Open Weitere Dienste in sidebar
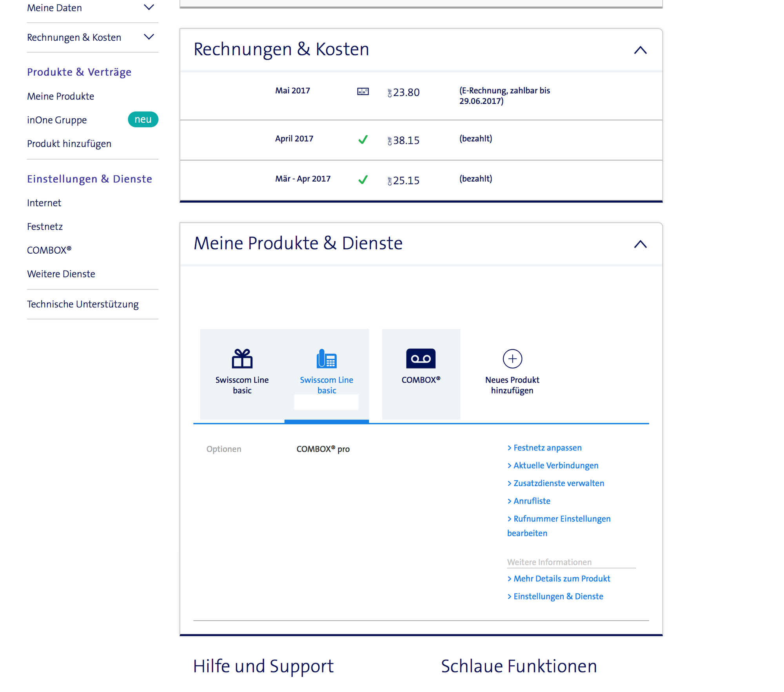The height and width of the screenshot is (692, 784). click(61, 274)
